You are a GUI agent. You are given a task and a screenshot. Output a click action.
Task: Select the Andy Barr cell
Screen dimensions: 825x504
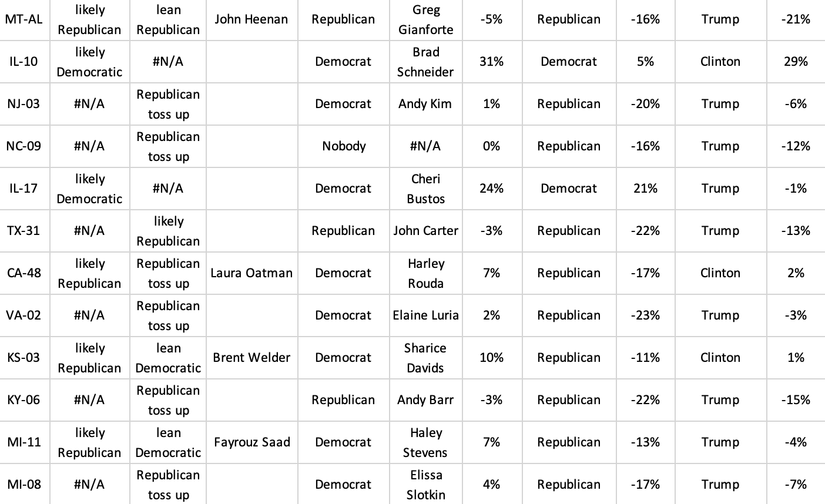click(x=425, y=400)
